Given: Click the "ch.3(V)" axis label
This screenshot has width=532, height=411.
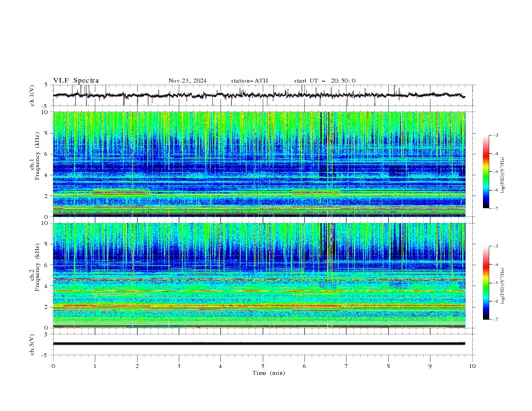Looking at the screenshot, I should pyautogui.click(x=32, y=345).
